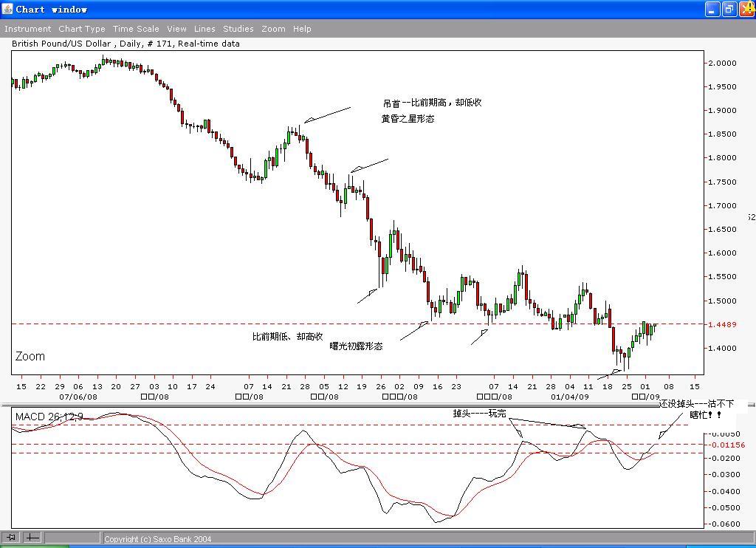Viewport: 756px width, 548px height.
Task: Click the red 1.4489 price level label
Action: coord(722,324)
